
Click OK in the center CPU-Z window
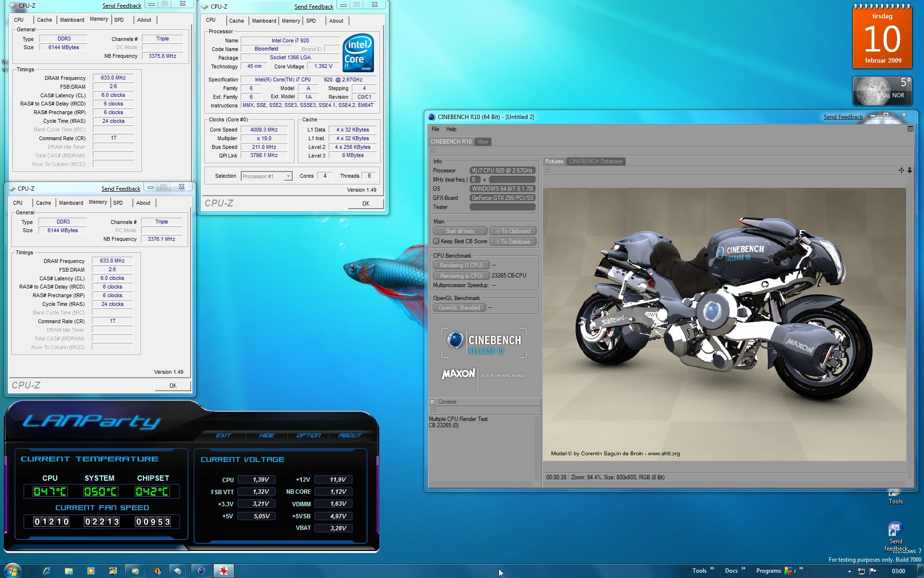pyautogui.click(x=366, y=204)
